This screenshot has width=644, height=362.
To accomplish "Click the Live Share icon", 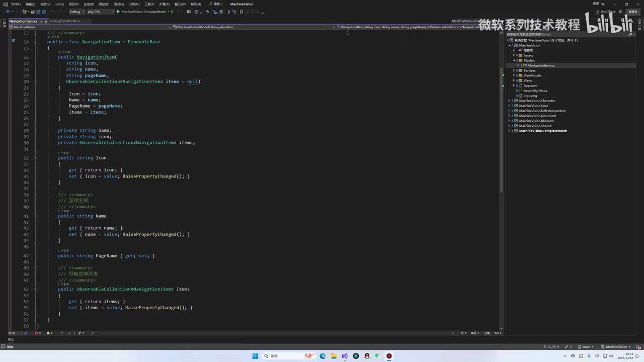I will 597,12.
